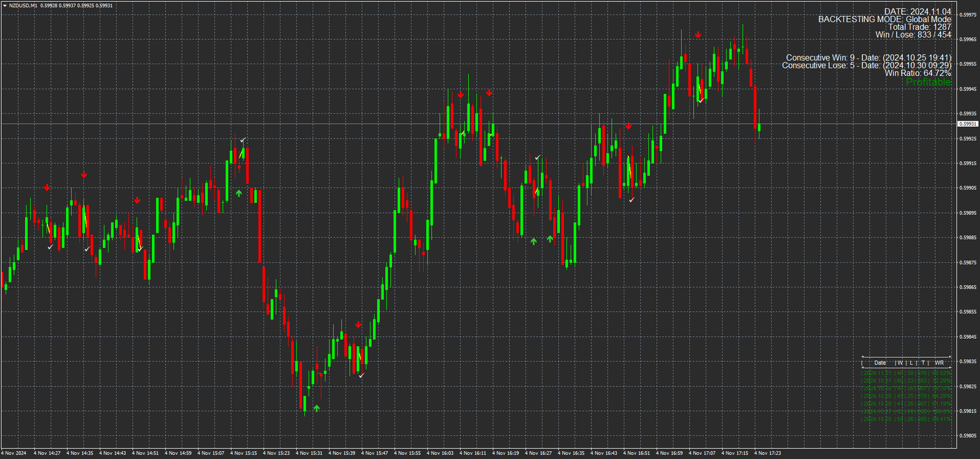Select the green buy arrow below the 15:15 peak
The image size is (980, 459).
pos(239,194)
